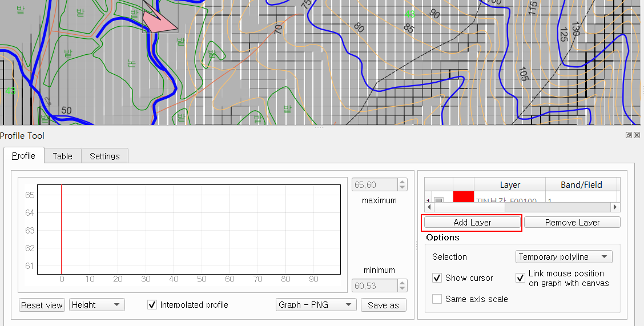
Task: Increase the minimum value with up arrow
Action: (x=402, y=283)
